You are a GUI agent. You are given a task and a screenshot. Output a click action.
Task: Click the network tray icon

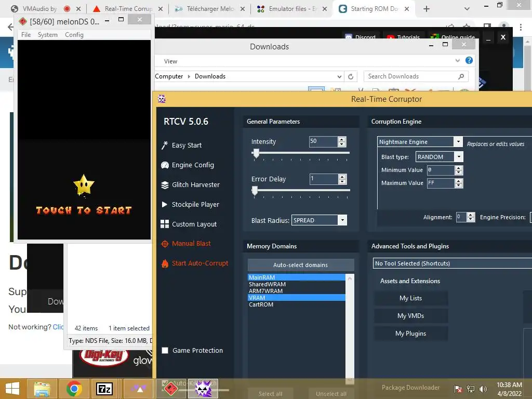471,389
